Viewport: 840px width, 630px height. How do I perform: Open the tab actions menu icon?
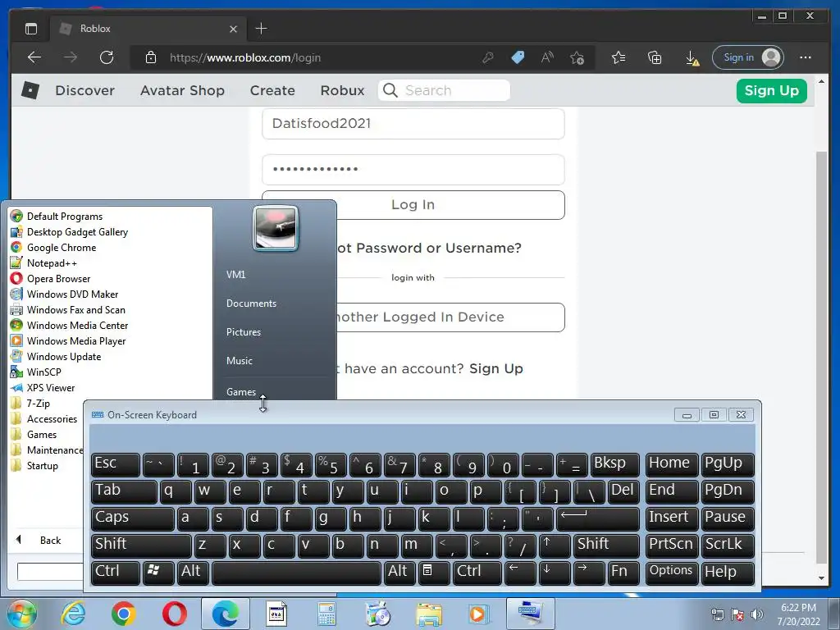point(31,29)
